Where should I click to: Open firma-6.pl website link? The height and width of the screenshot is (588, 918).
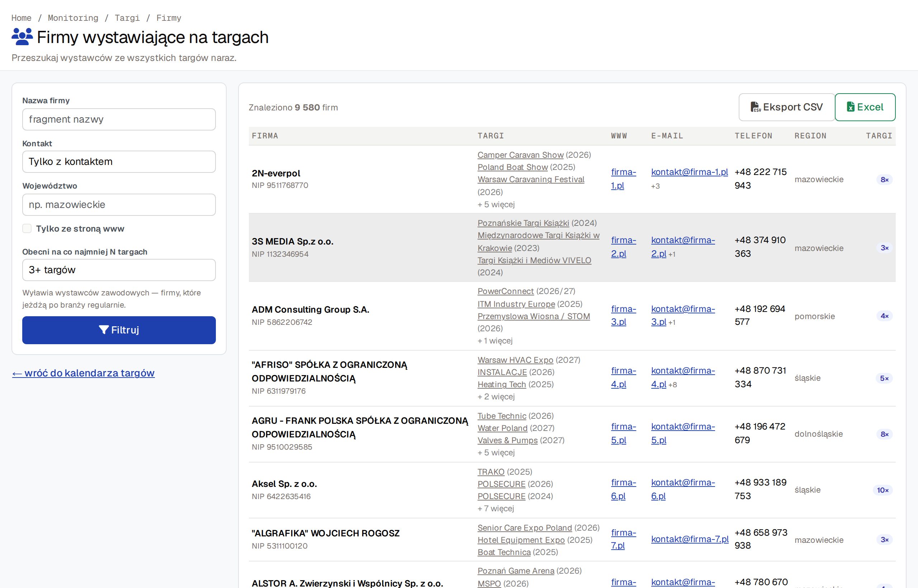click(x=623, y=489)
